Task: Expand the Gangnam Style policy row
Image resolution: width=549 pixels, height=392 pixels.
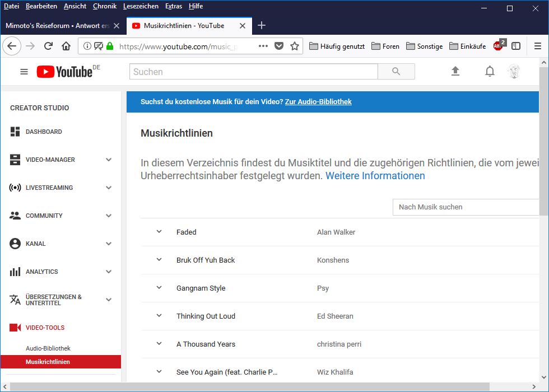Action: 159,288
